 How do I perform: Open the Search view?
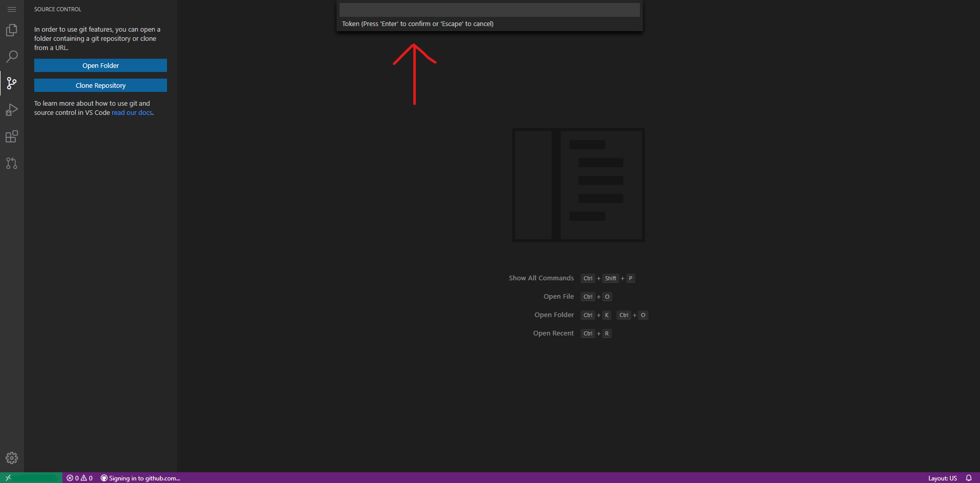coord(12,56)
